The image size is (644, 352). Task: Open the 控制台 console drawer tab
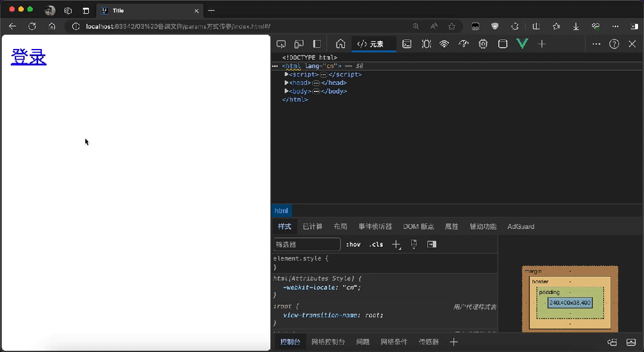coord(290,342)
